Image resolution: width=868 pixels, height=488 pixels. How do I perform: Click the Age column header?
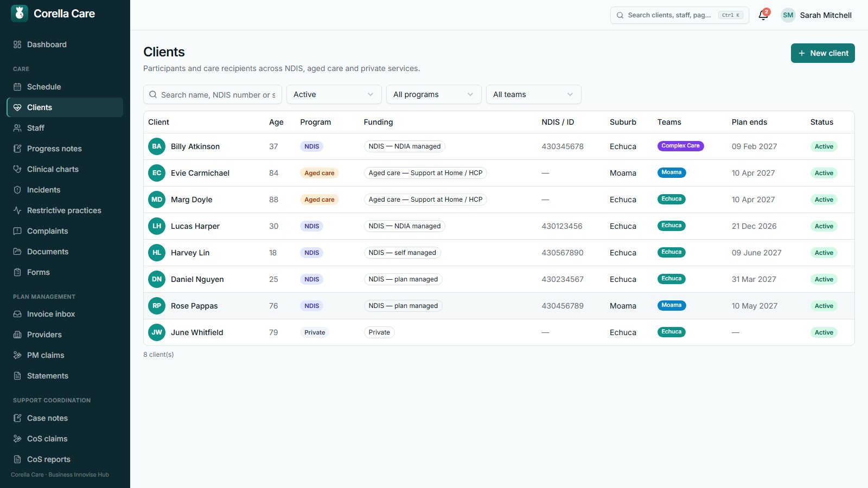[x=276, y=122]
